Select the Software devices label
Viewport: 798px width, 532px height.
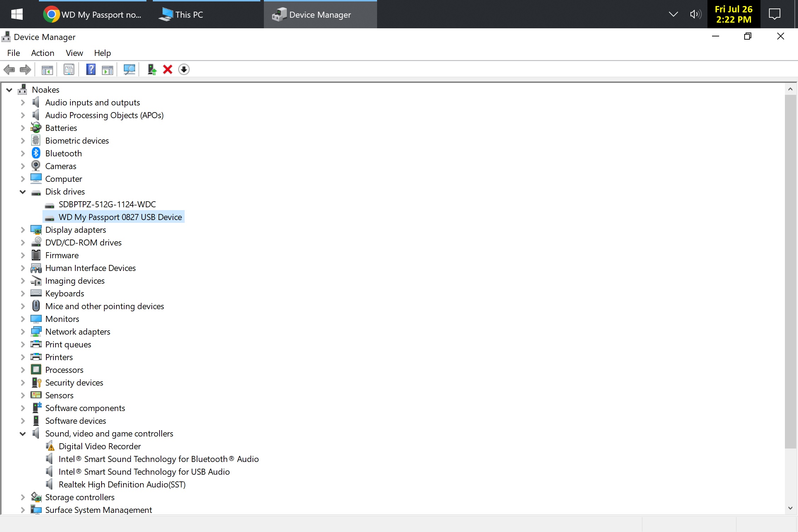click(x=75, y=421)
